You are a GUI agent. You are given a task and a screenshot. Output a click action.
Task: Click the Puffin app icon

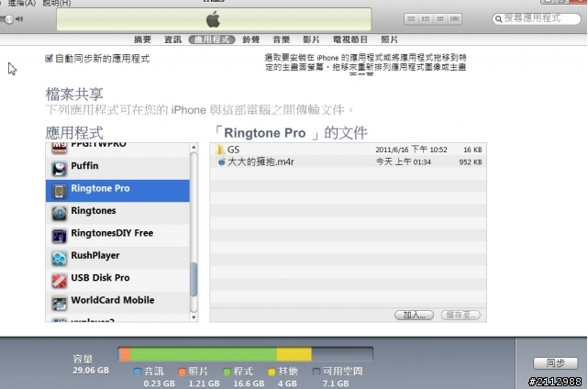[x=60, y=169]
